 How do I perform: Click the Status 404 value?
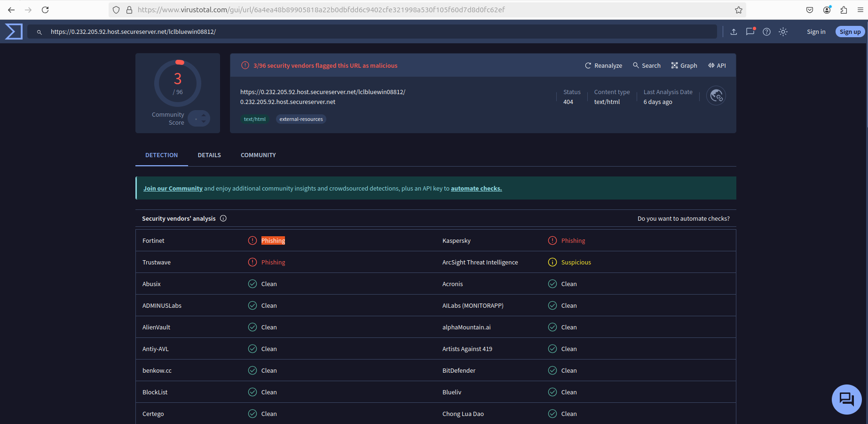coord(568,102)
